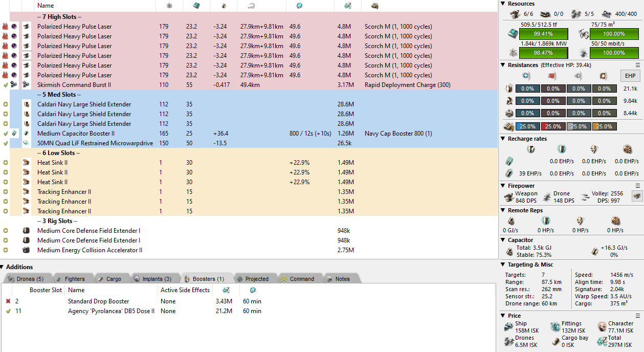
Task: Collapse the Additions pane
Action: pos(3,267)
